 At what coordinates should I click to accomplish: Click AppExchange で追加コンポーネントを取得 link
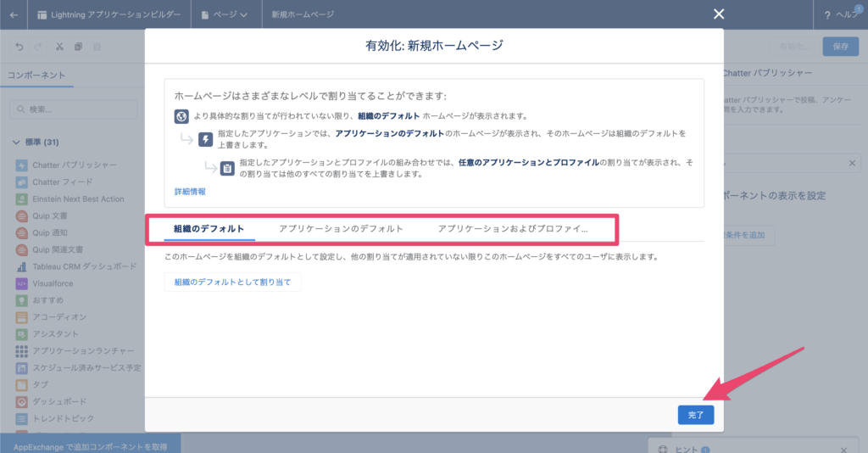[x=90, y=445]
